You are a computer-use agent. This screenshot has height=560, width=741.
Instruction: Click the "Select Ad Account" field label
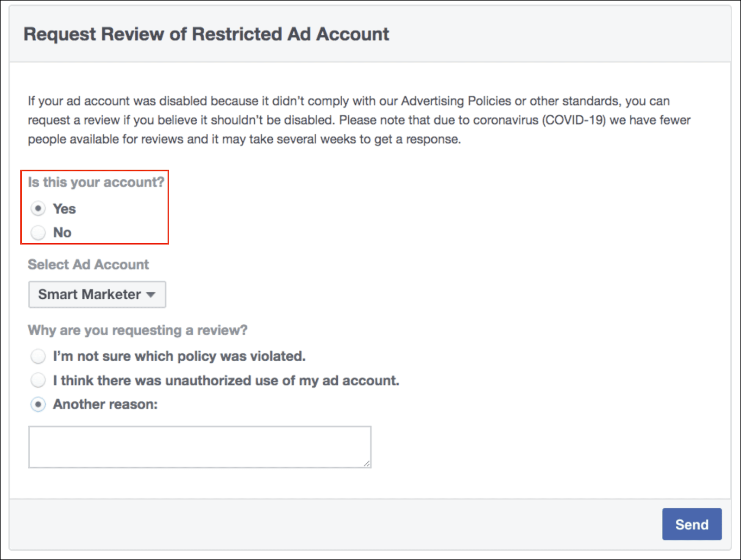(88, 264)
